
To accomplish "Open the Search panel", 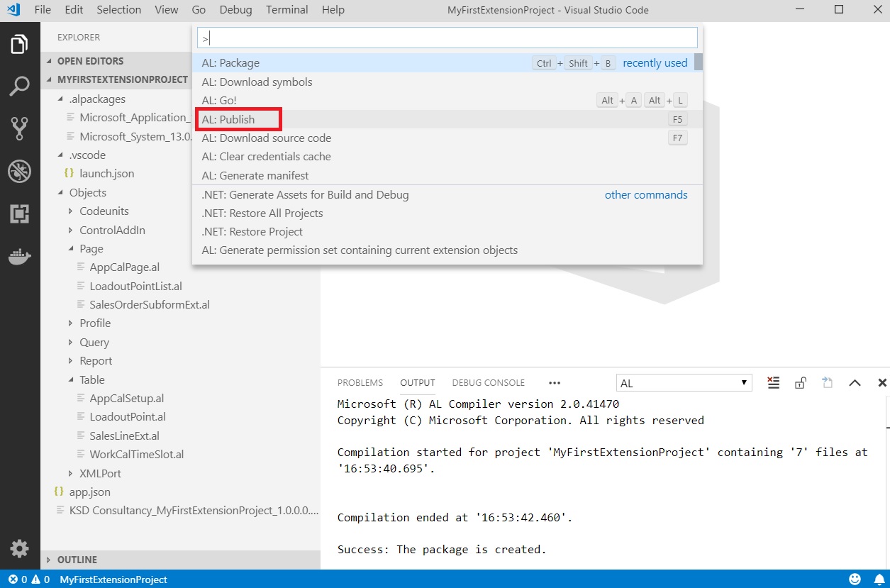I will coord(18,84).
